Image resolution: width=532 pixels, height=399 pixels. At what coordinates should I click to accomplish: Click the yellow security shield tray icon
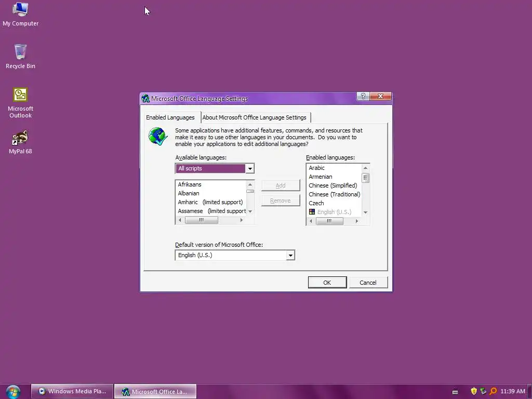click(x=474, y=391)
